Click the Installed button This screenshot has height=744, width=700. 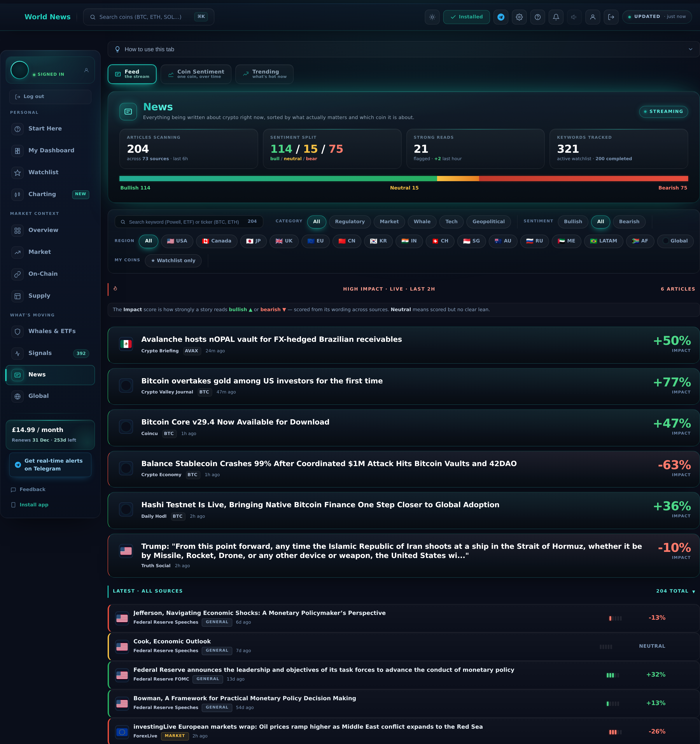click(x=467, y=17)
